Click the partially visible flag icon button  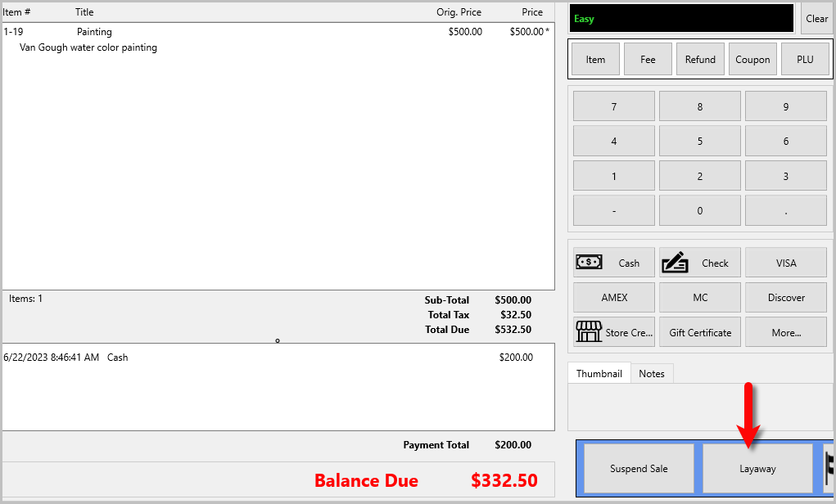[829, 468]
